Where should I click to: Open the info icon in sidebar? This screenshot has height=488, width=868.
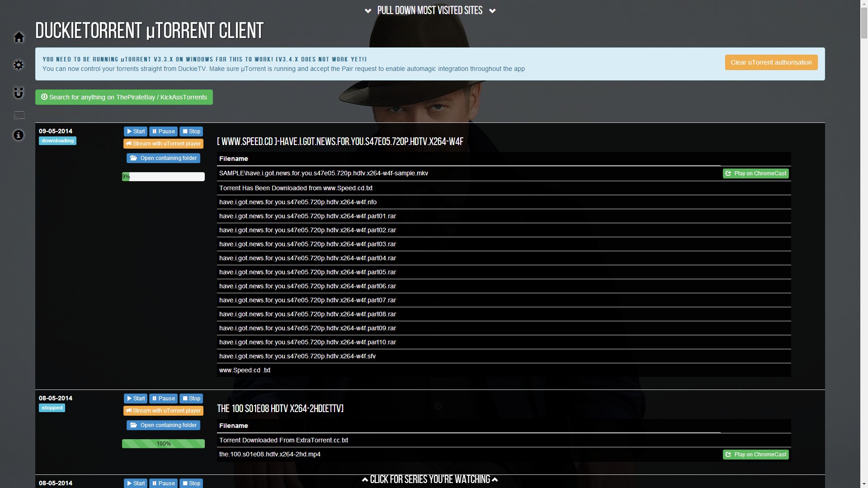(19, 135)
